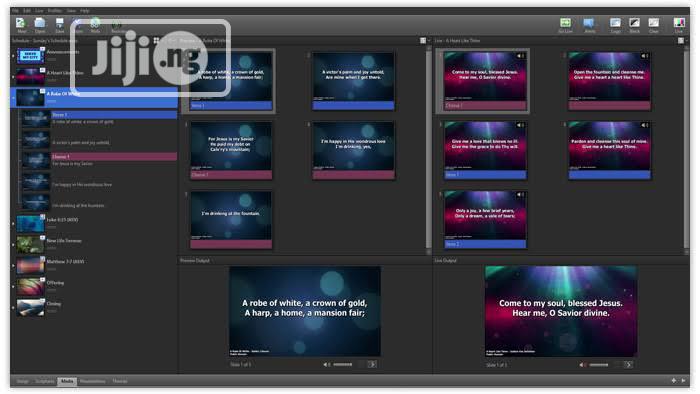Open the Live panel view dropdown arrow

pos(687,41)
